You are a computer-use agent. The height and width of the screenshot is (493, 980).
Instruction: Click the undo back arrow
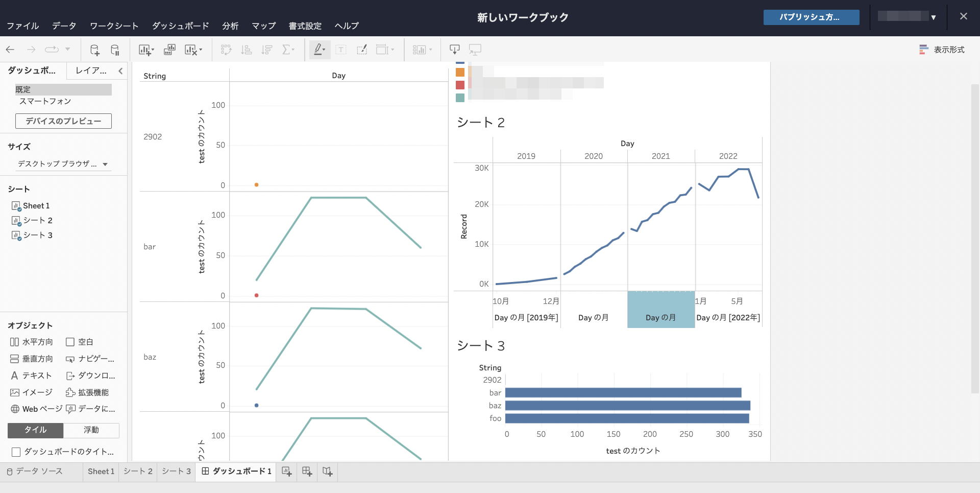(x=10, y=50)
